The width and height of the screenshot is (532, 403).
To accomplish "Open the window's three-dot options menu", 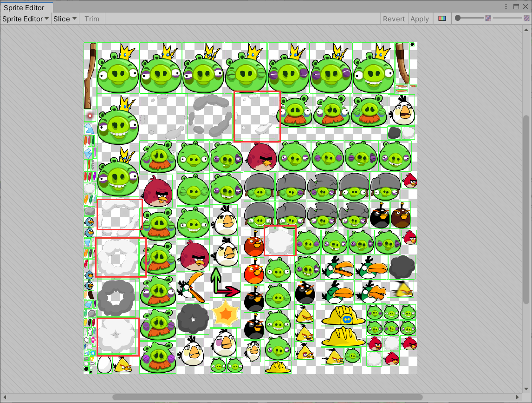I will [x=506, y=6].
